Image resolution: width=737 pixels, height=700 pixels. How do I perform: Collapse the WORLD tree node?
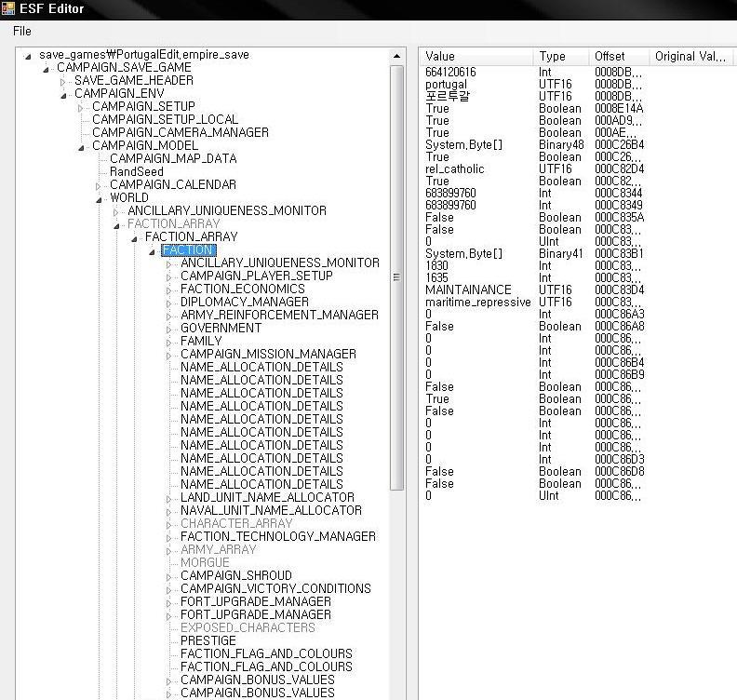tap(99, 198)
